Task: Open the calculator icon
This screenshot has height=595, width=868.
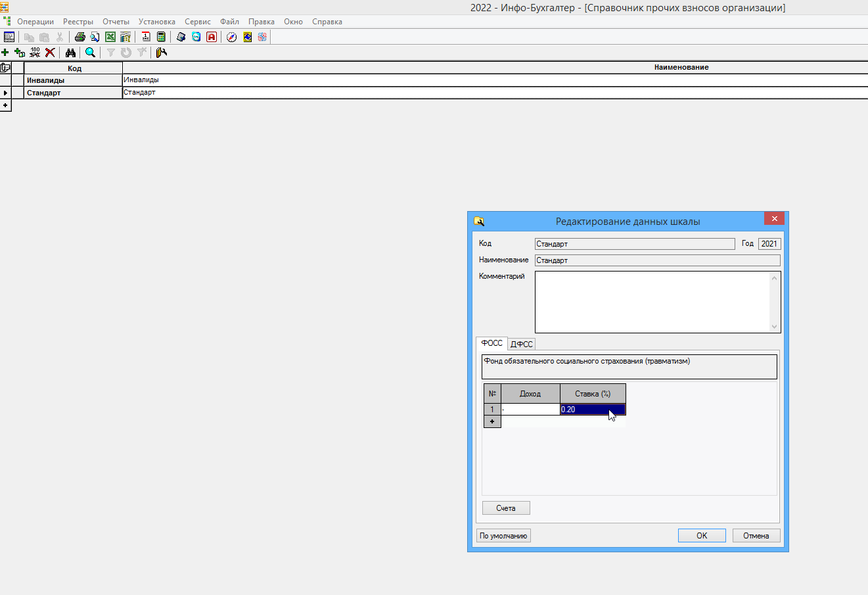Action: point(161,37)
